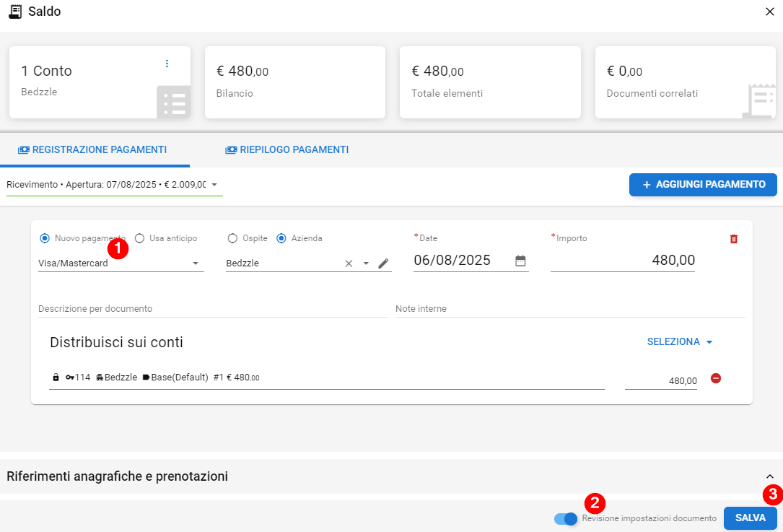This screenshot has width=783, height=532.
Task: Edit company Bedzzle with pencil icon
Action: pos(383,263)
